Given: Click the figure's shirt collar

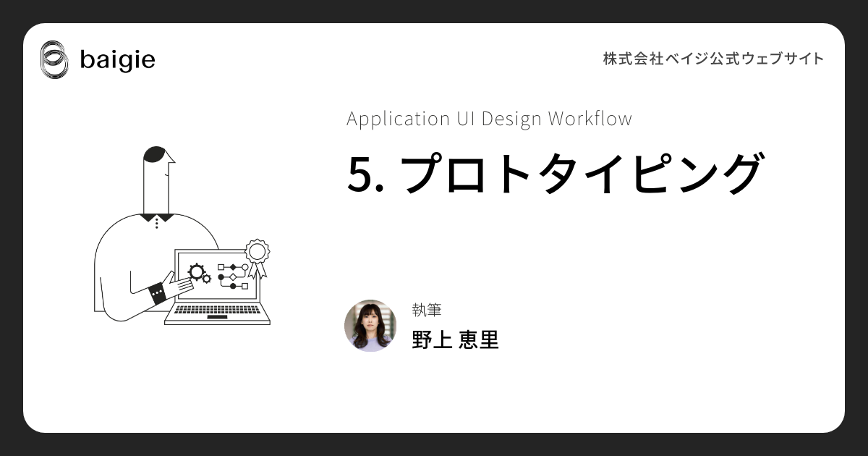Looking at the screenshot, I should click(x=156, y=216).
